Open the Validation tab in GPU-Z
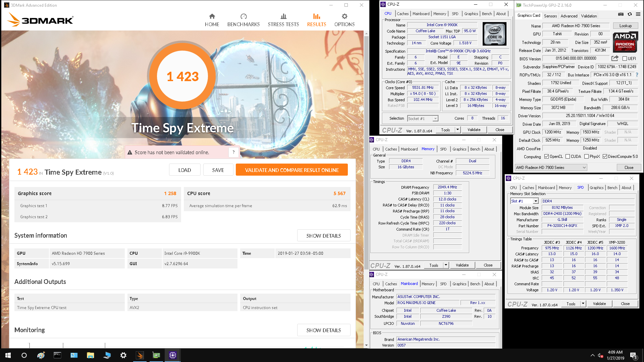 tap(589, 16)
